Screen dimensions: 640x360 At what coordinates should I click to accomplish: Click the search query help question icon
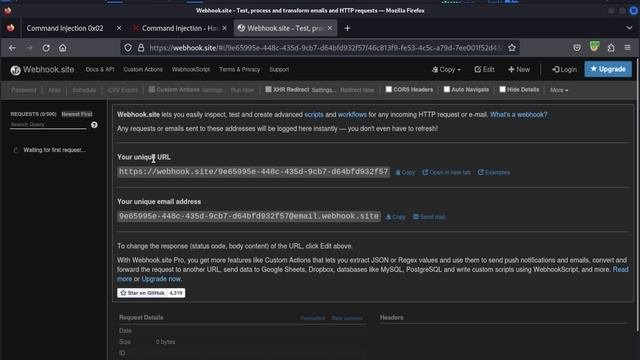point(94,125)
